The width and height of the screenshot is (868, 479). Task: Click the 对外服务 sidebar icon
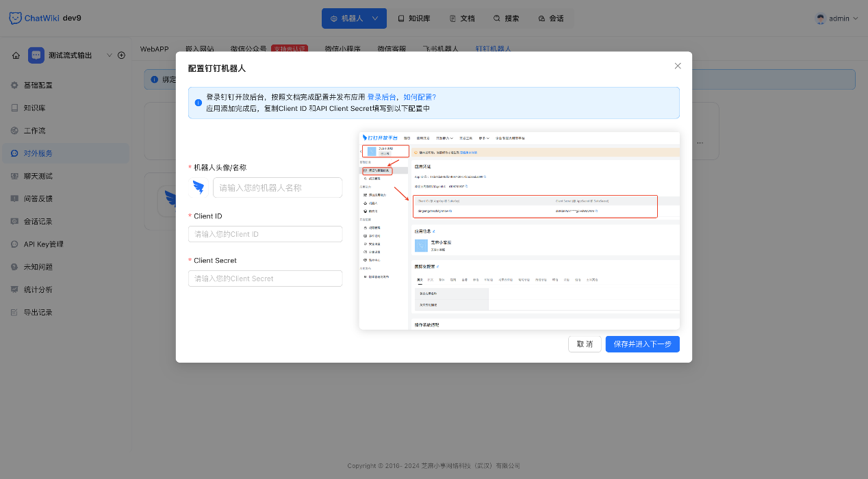pyautogui.click(x=14, y=153)
